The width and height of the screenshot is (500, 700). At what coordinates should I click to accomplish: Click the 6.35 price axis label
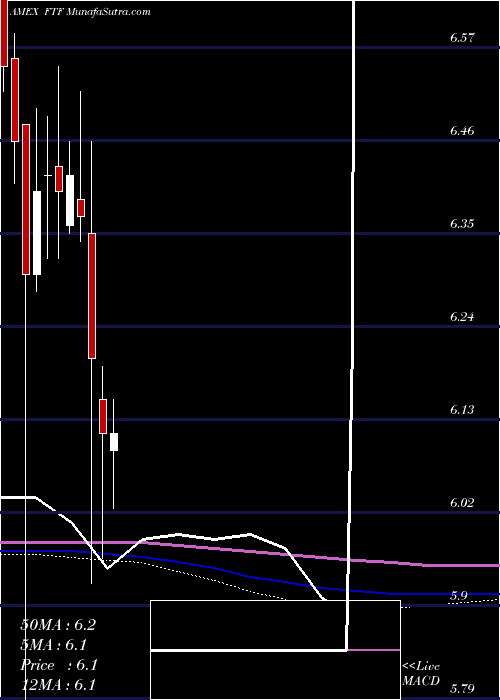click(x=462, y=224)
